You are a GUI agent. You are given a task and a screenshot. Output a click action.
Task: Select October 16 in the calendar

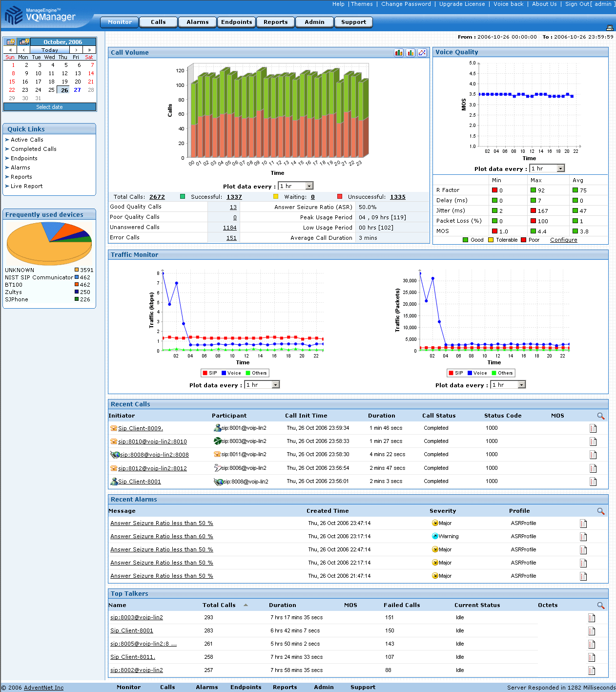25,82
